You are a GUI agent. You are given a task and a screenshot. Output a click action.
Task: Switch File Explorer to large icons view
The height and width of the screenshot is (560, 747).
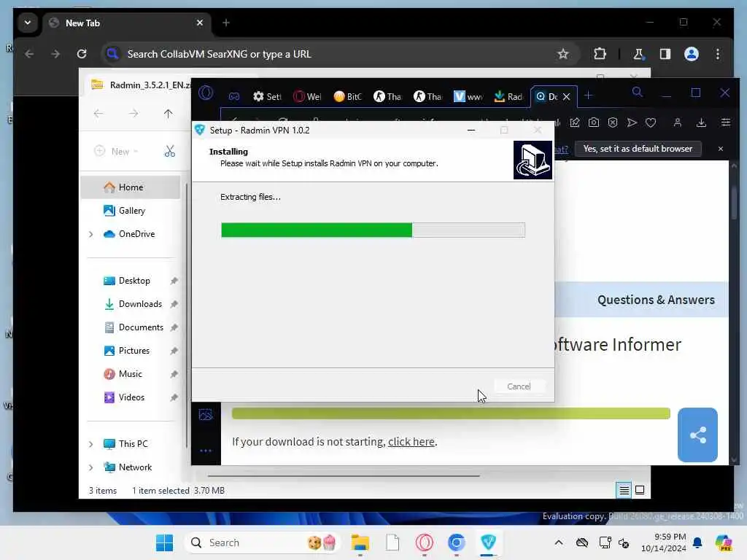tap(640, 490)
